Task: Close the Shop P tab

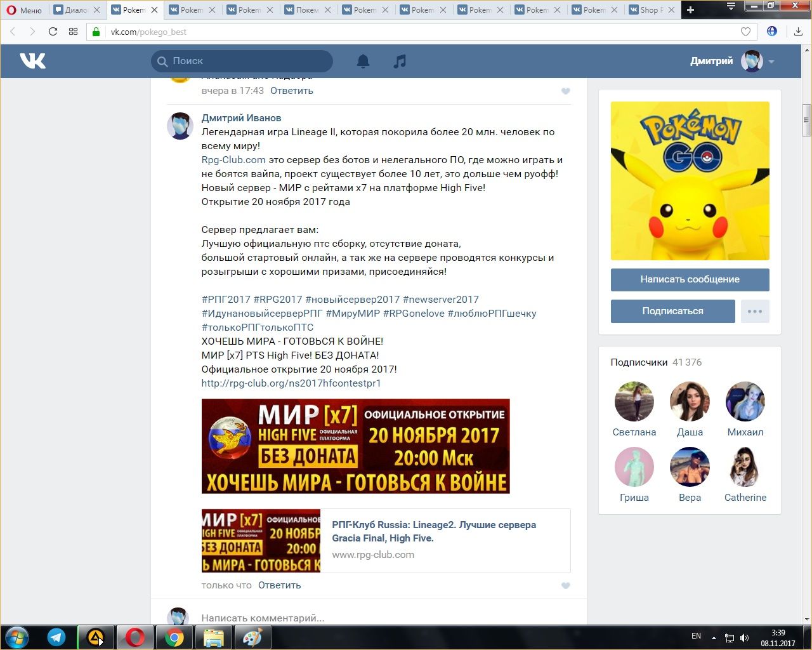Action: tap(671, 10)
